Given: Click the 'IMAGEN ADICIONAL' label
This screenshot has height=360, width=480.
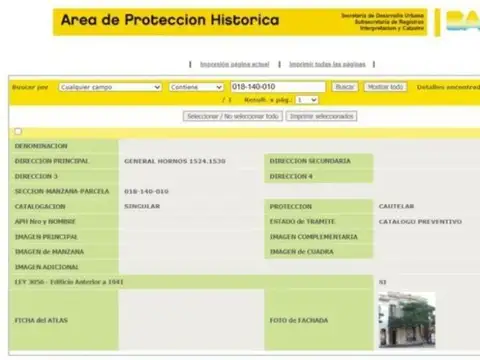Looking at the screenshot, I should click(47, 267).
